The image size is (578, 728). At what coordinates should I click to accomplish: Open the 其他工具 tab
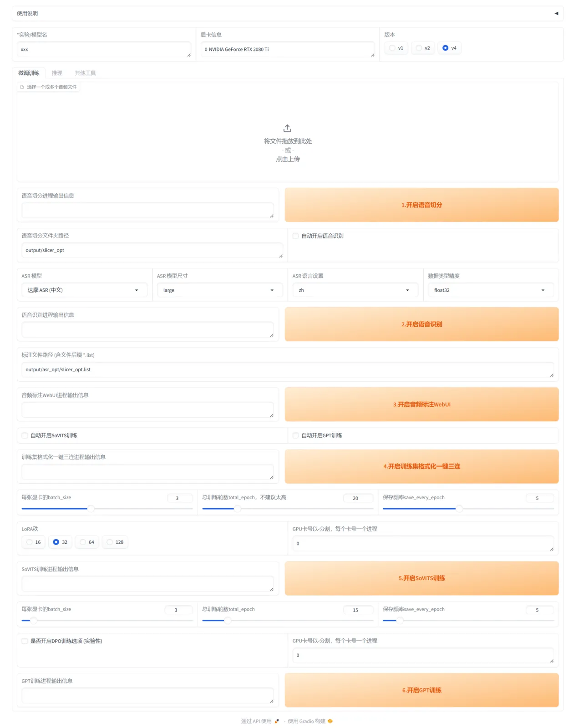(x=85, y=73)
